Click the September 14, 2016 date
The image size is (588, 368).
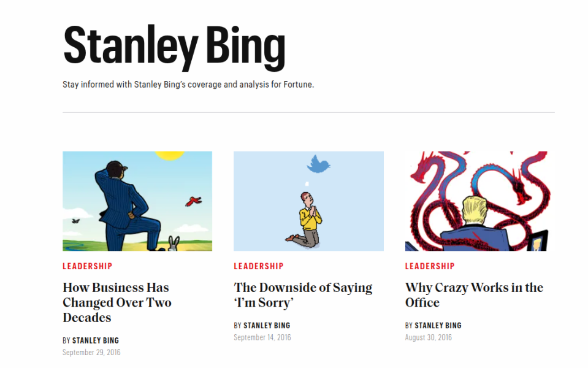point(262,337)
